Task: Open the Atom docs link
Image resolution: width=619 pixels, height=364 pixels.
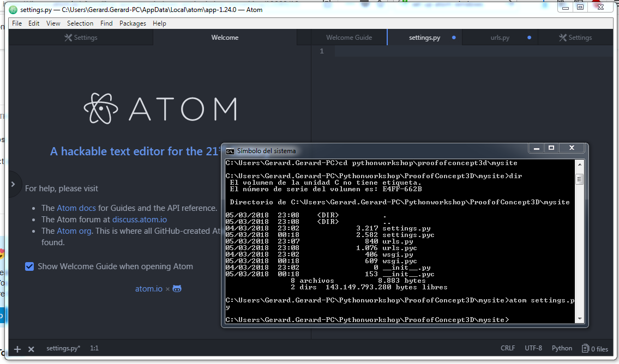Action: (x=76, y=208)
